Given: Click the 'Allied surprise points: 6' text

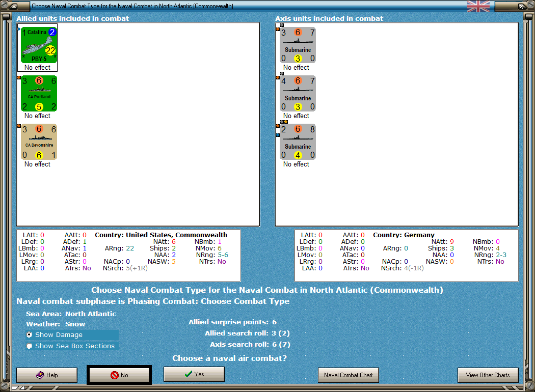Looking at the screenshot, I should [233, 322].
